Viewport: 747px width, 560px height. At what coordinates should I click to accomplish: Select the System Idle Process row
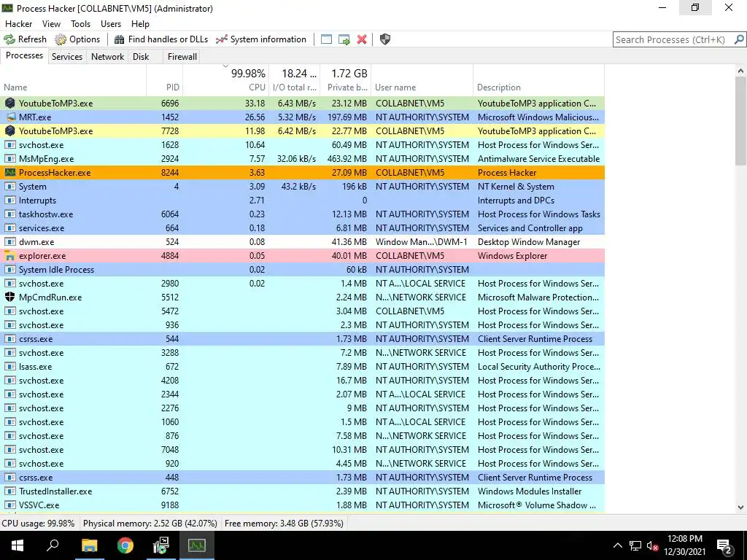pyautogui.click(x=303, y=270)
